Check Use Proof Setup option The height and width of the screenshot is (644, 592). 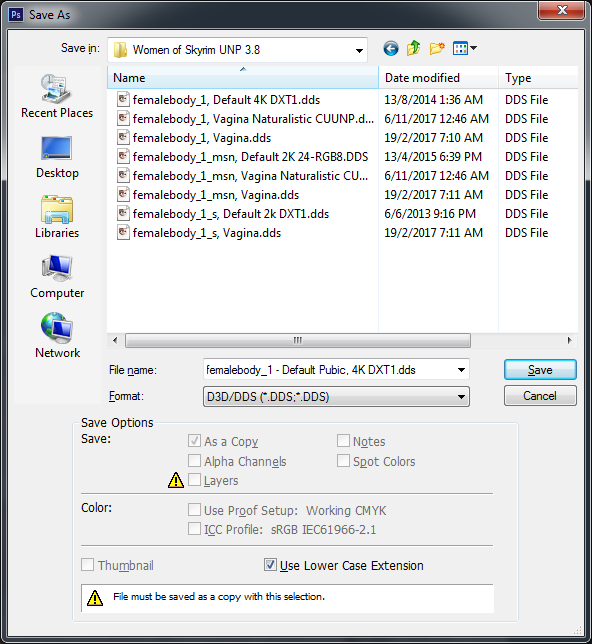tap(194, 510)
